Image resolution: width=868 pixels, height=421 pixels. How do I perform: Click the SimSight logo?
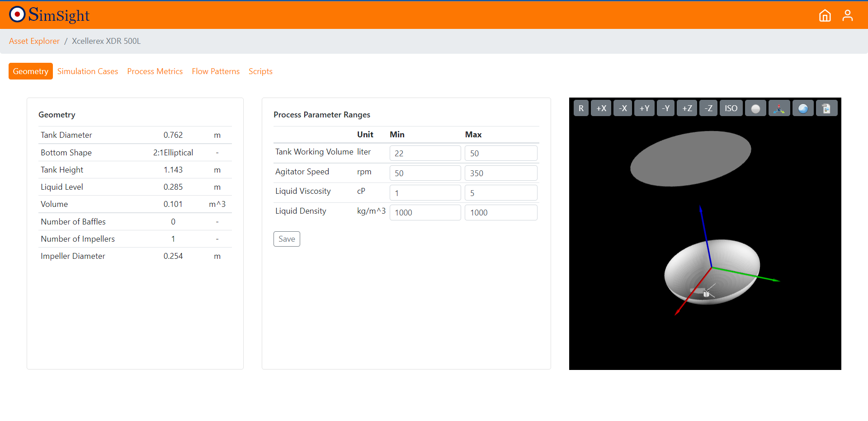(x=49, y=14)
